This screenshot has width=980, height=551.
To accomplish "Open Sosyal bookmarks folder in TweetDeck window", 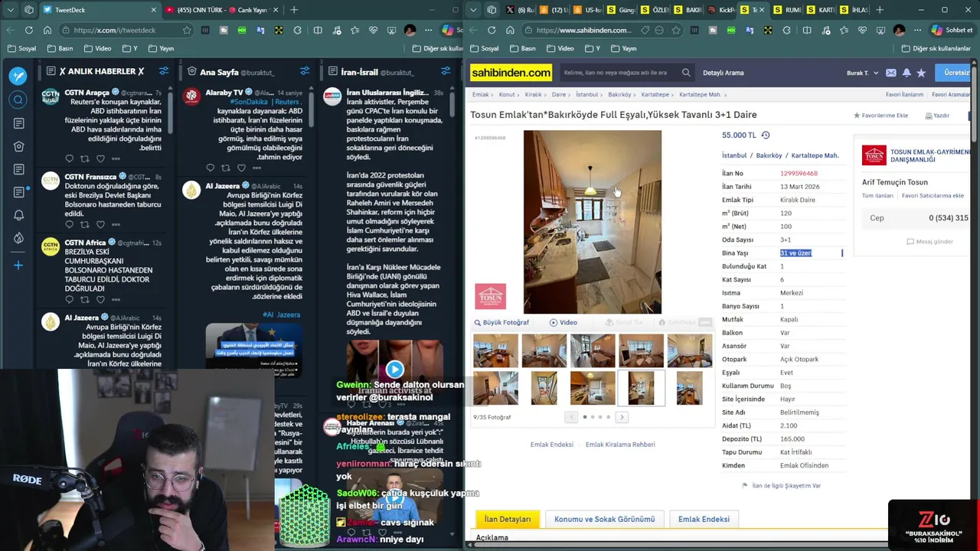I will pos(21,48).
